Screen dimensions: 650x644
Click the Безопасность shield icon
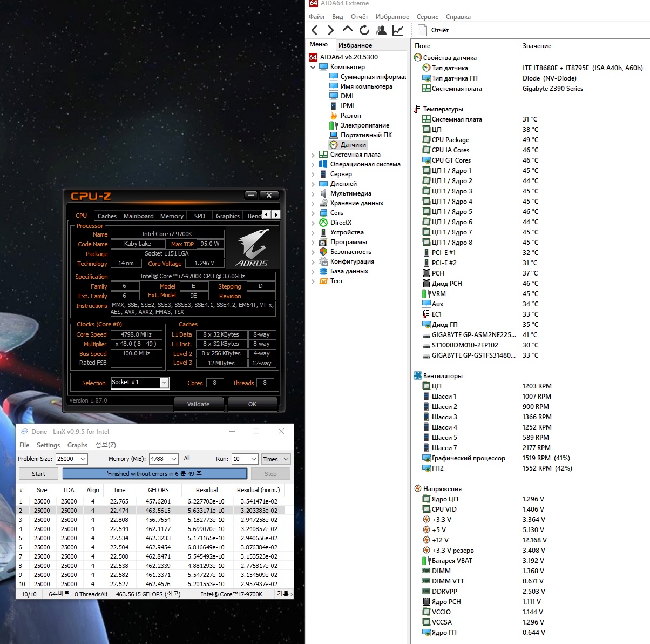(x=323, y=252)
